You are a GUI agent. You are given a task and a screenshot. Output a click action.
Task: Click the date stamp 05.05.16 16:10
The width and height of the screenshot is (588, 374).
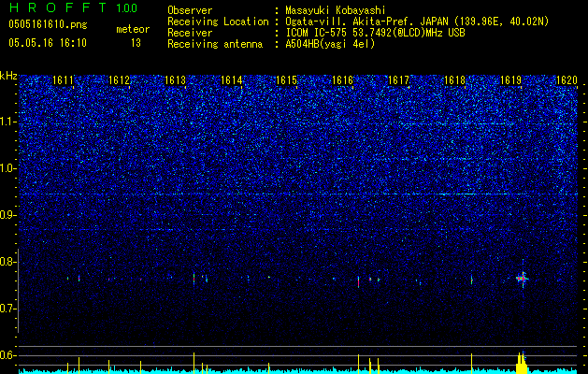tap(48, 43)
